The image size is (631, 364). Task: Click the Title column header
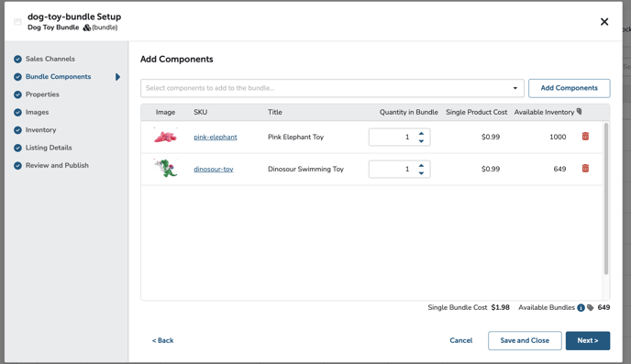(275, 112)
